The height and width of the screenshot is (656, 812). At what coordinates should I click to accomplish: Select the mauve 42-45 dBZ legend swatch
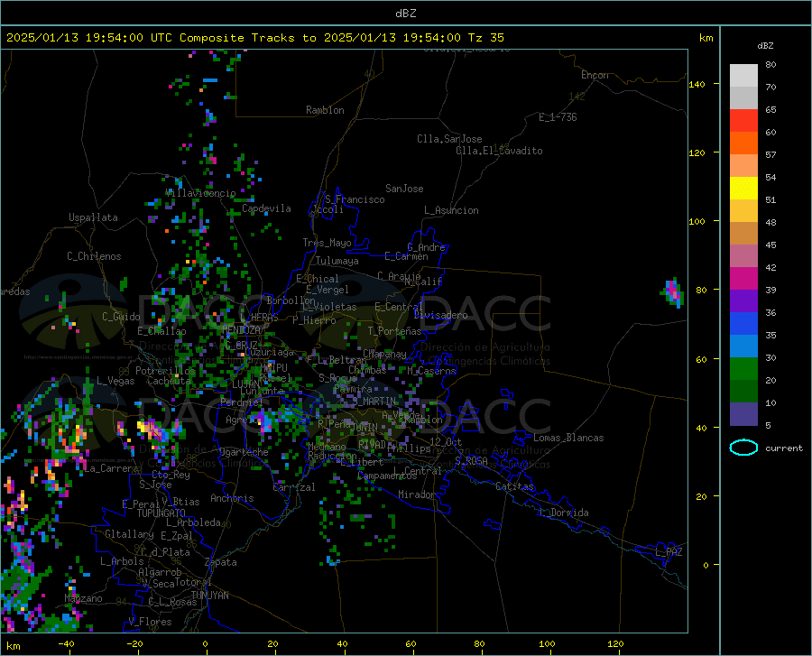click(743, 255)
